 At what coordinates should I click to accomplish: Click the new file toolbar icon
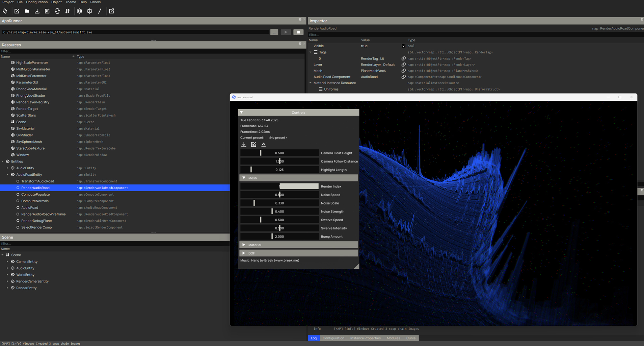pyautogui.click(x=17, y=11)
